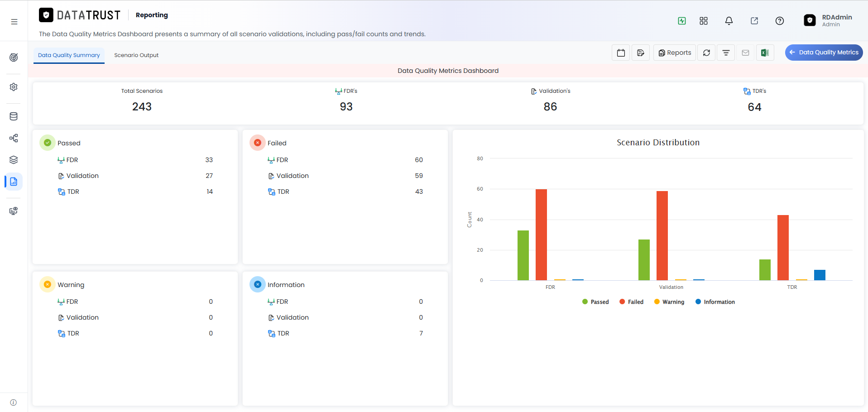Select Validation row in Warning card
Screen dimensions: 868x412
135,317
